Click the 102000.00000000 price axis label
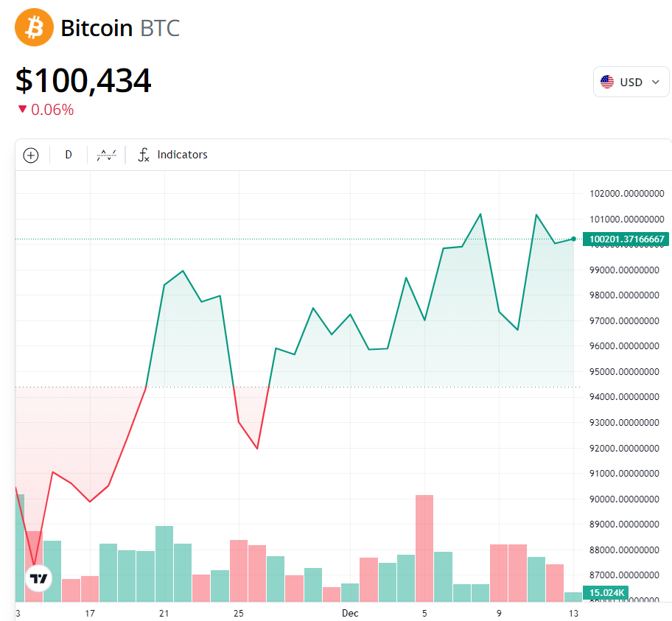672x621 pixels. pos(626,193)
